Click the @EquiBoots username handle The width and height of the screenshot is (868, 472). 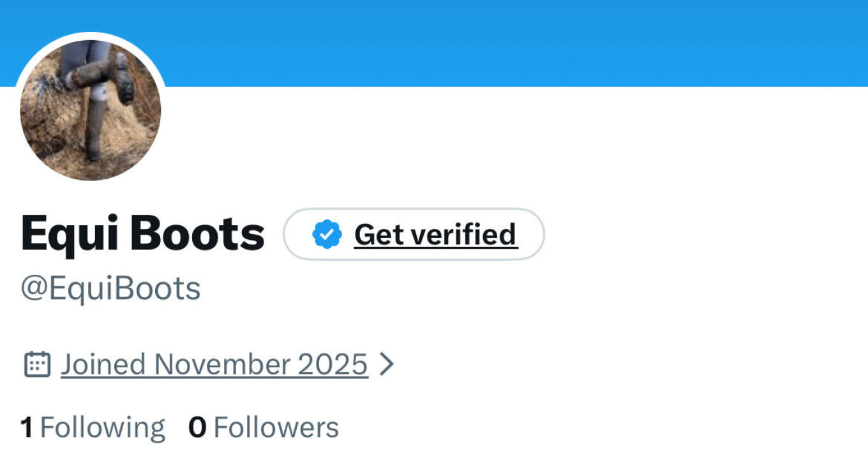(111, 288)
